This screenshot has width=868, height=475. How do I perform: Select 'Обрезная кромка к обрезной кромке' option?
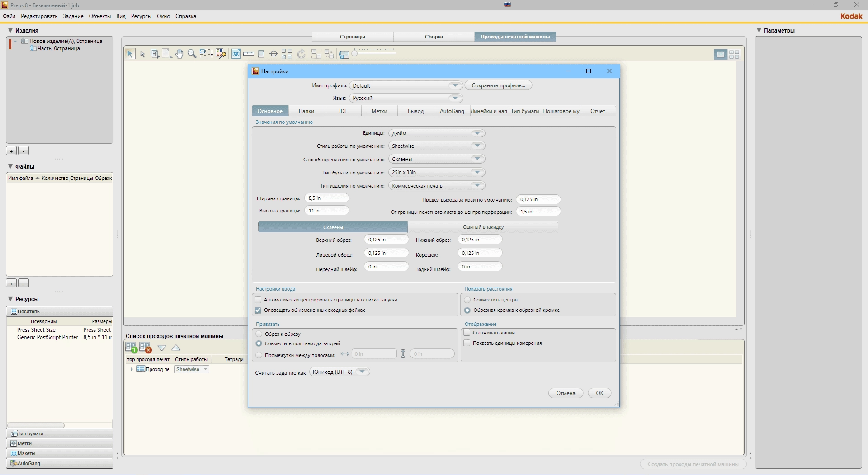click(467, 310)
